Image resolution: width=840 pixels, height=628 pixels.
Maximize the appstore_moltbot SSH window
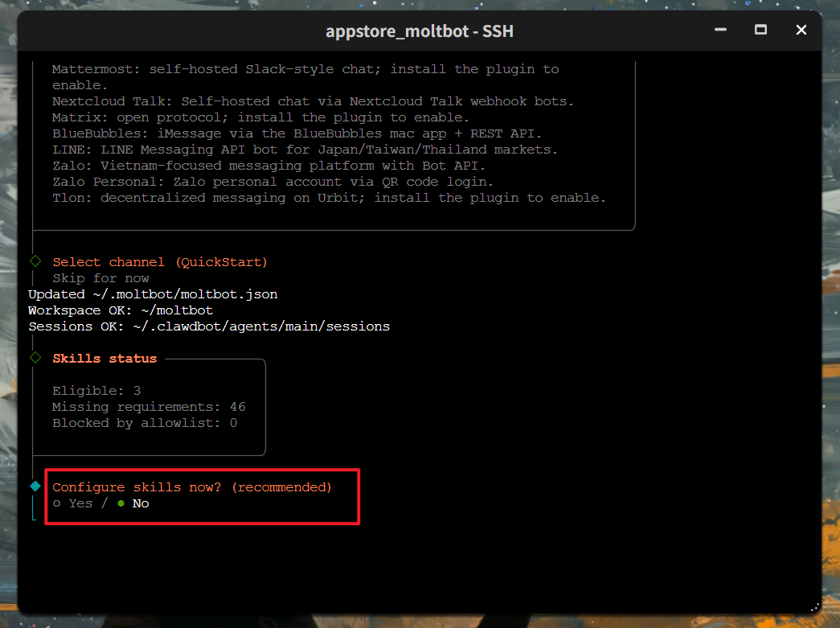(x=760, y=30)
